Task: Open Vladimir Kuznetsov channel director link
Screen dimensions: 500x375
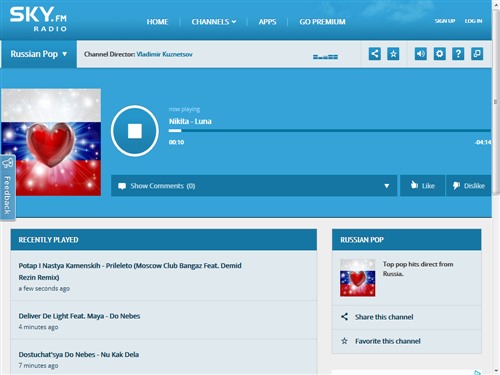Action: click(164, 54)
